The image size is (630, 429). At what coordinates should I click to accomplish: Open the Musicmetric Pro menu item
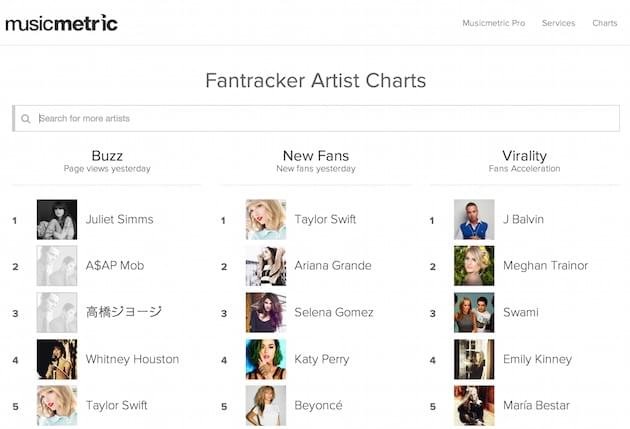point(493,23)
